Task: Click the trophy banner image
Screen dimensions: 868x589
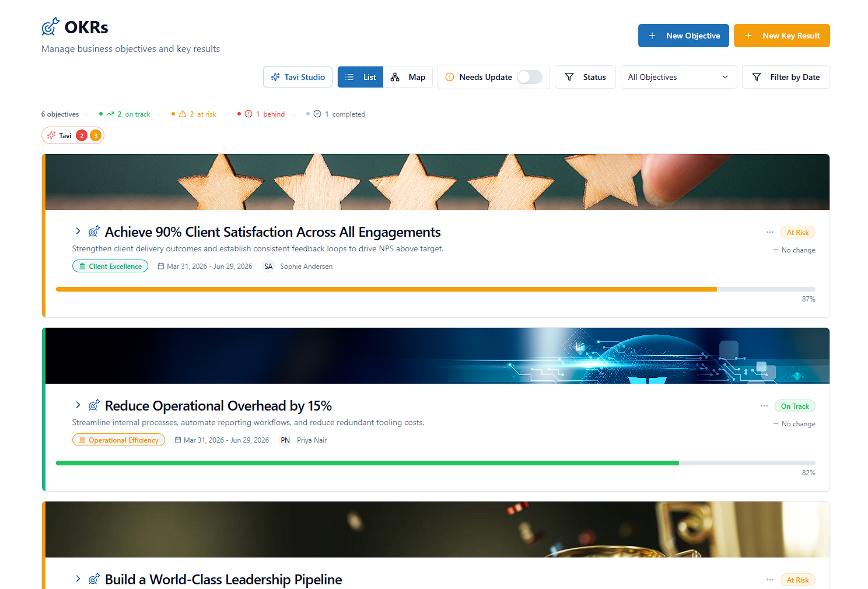Action: click(x=437, y=530)
